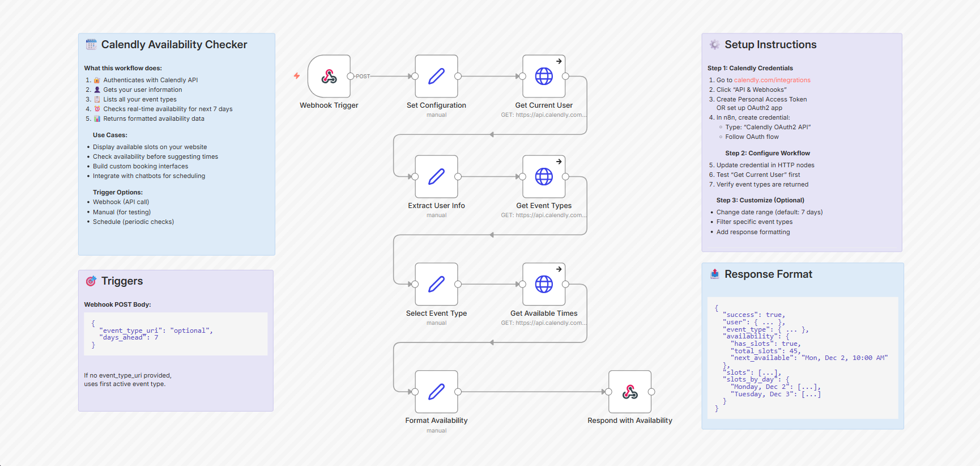Open the Get Current User HTTP node
Screen dimensions: 980x466
(x=544, y=76)
